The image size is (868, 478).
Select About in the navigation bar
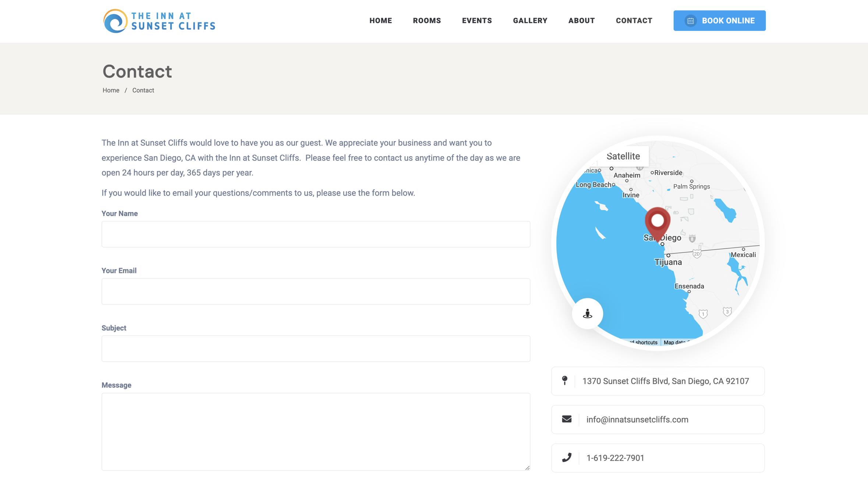point(581,21)
